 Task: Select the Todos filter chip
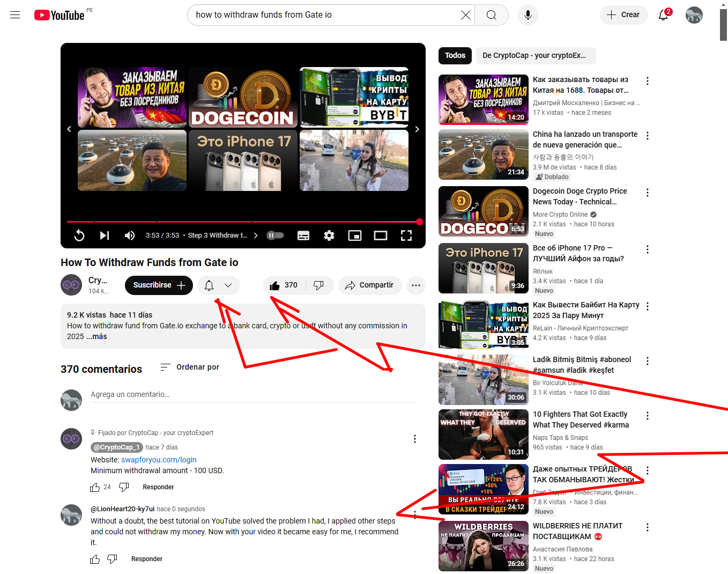455,55
